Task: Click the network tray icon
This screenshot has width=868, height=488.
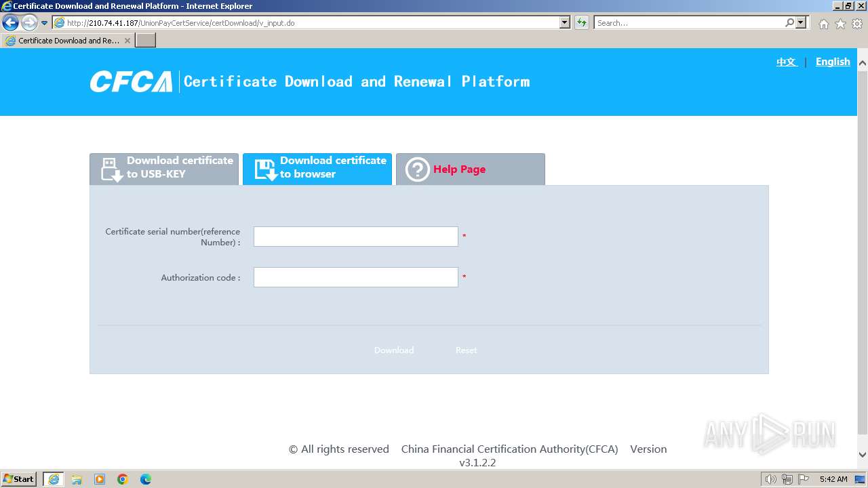Action: [787, 479]
